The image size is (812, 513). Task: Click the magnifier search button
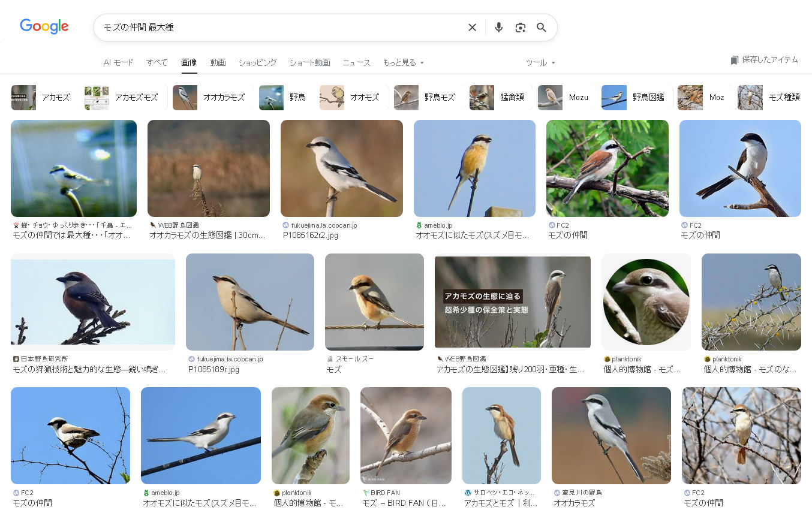pyautogui.click(x=542, y=28)
